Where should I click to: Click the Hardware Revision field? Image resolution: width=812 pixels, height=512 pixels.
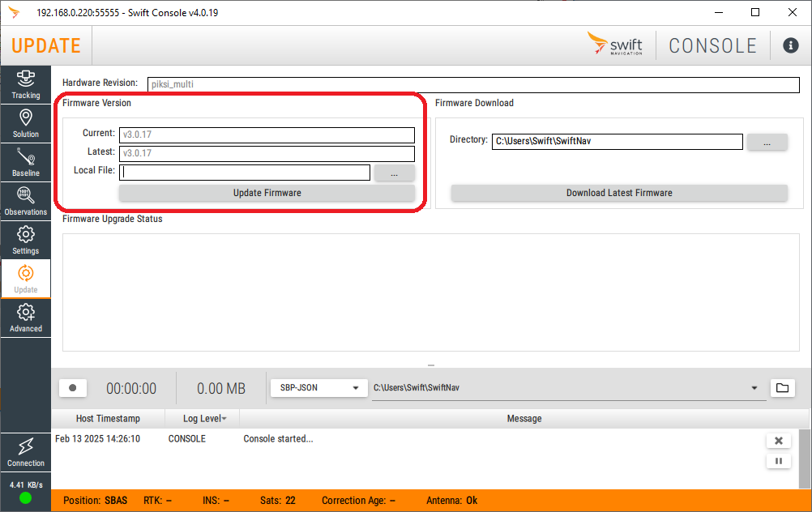click(x=473, y=84)
